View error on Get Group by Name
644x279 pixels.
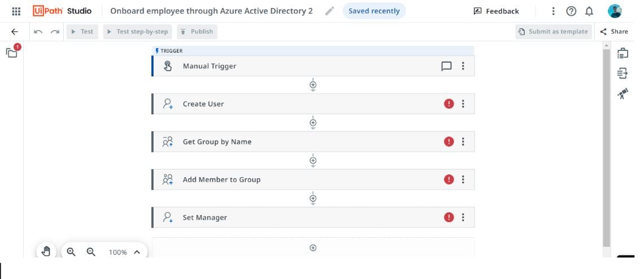pos(449,141)
